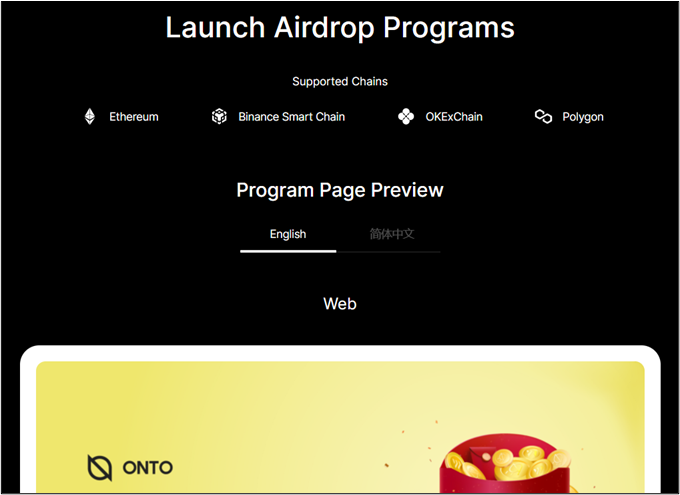The image size is (680, 495).
Task: Click the OKExChain text label
Action: pyautogui.click(x=454, y=117)
